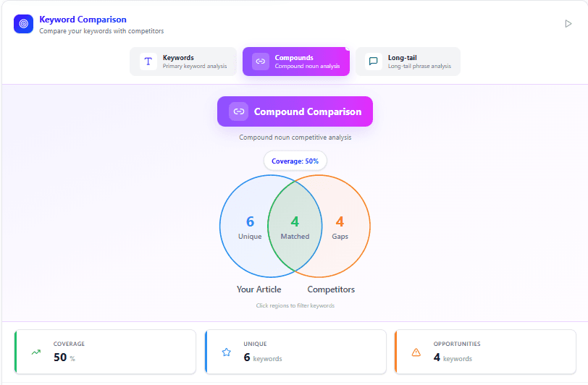
Task: Filter by the 4 Gaps Venn region
Action: tap(342, 227)
